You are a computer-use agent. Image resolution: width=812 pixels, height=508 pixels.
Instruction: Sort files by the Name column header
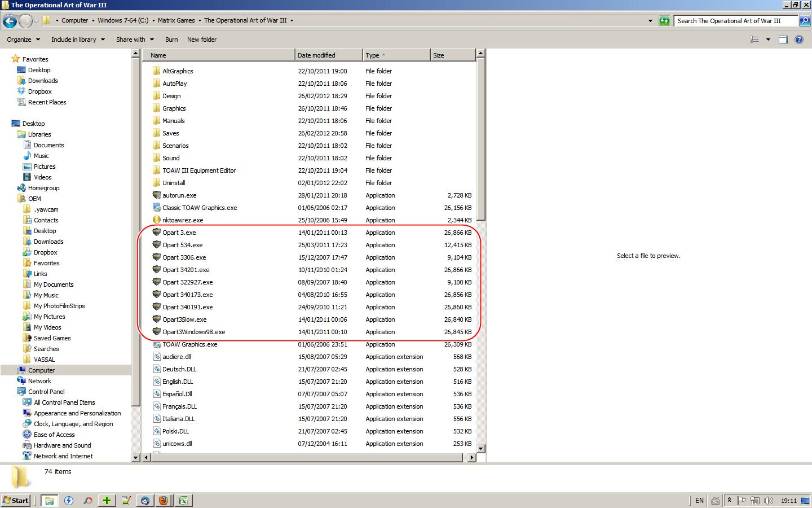pyautogui.click(x=219, y=55)
